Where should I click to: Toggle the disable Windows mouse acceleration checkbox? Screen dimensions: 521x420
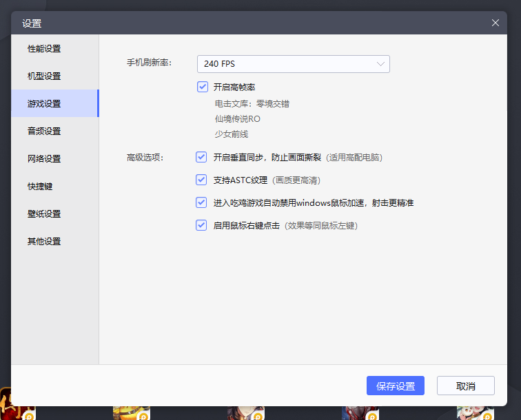pyautogui.click(x=201, y=202)
